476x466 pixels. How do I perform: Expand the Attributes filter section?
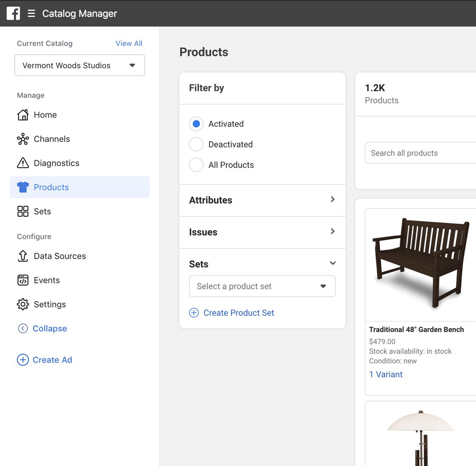coord(263,200)
